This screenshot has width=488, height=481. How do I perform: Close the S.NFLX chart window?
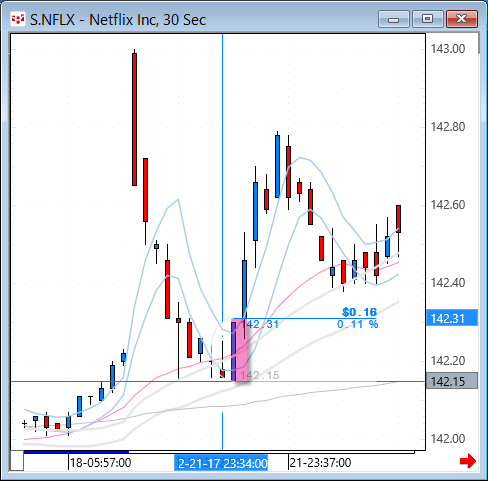point(462,19)
